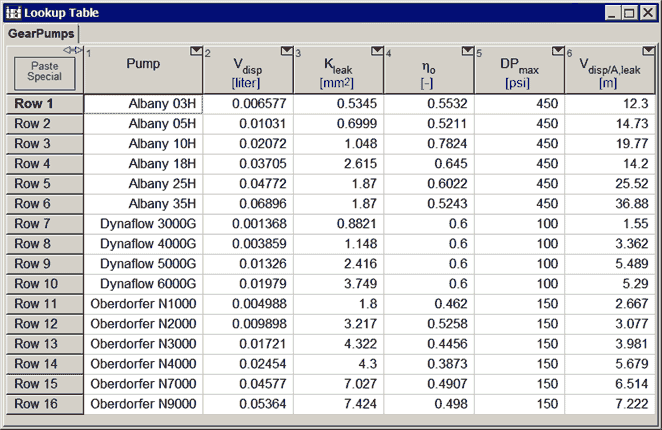Open the Pump column dropdown arrow
Viewport: 662px width, 430px height.
tap(196, 52)
